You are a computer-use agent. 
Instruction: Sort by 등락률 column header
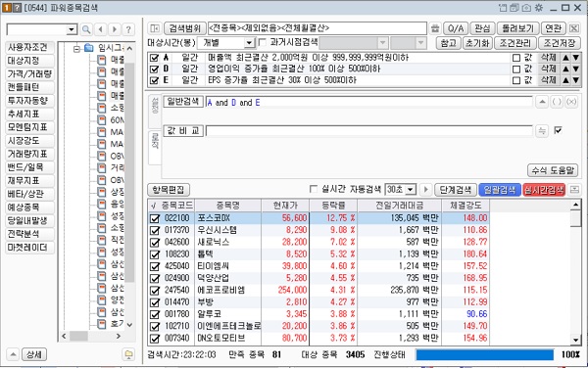pyautogui.click(x=333, y=206)
